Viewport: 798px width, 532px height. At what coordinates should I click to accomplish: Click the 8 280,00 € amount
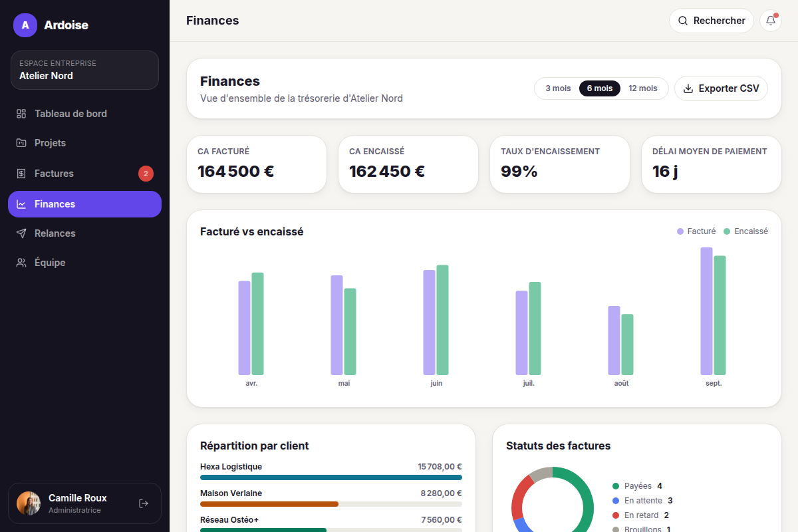pyautogui.click(x=442, y=493)
